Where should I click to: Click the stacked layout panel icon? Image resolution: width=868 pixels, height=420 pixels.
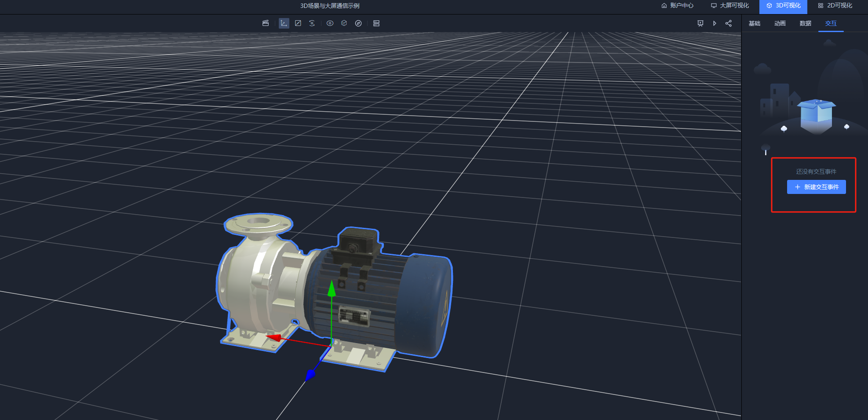coord(376,23)
